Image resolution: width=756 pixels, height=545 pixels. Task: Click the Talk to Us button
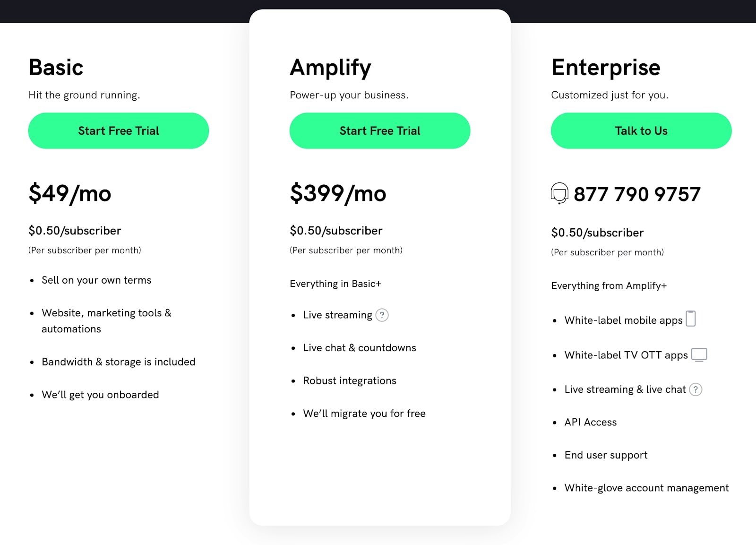(641, 130)
